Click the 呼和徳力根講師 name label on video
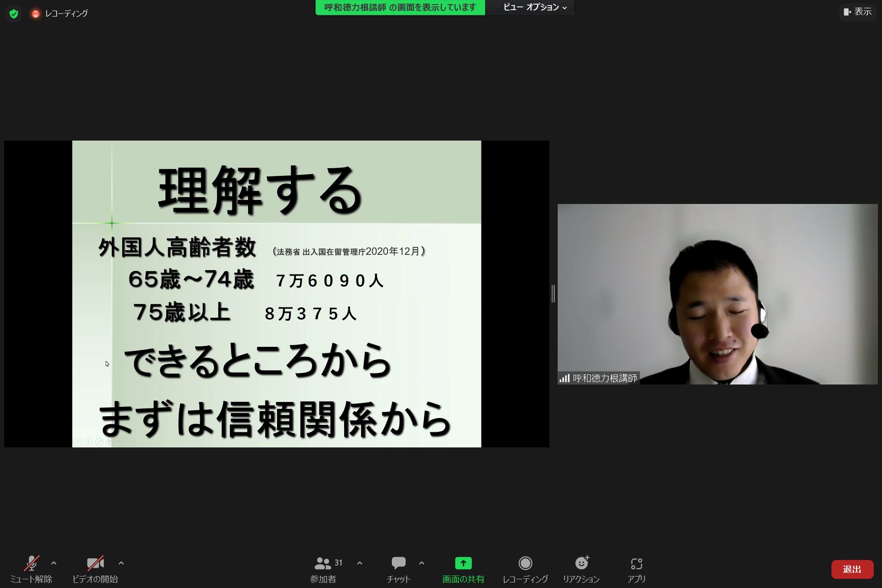This screenshot has width=882, height=588. pyautogui.click(x=605, y=378)
